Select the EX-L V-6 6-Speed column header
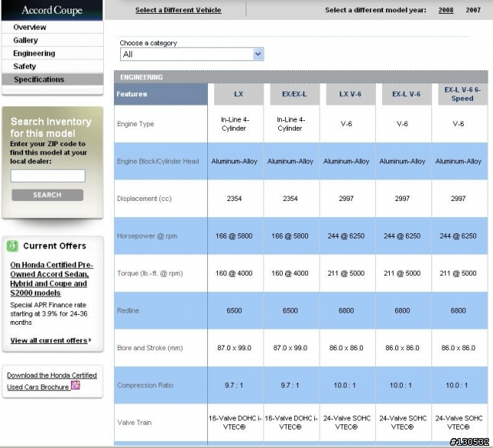Viewport: 493px width, 448px height. pyautogui.click(x=462, y=94)
